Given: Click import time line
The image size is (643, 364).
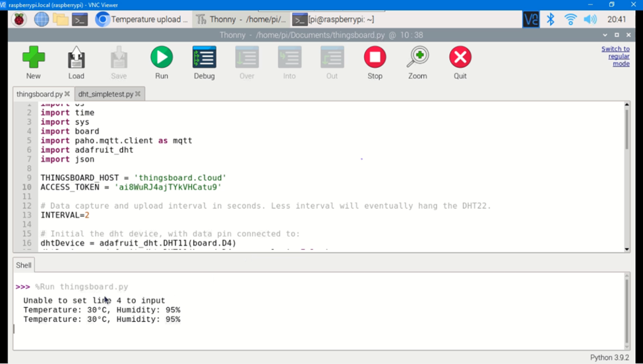Looking at the screenshot, I should click(67, 113).
